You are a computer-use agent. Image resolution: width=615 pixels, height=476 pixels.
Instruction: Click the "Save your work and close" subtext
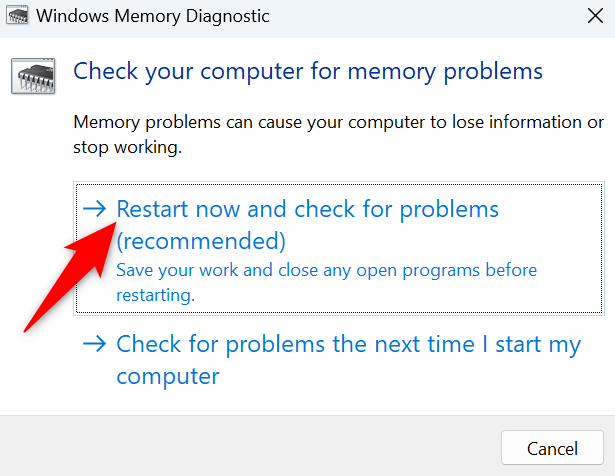[326, 270]
